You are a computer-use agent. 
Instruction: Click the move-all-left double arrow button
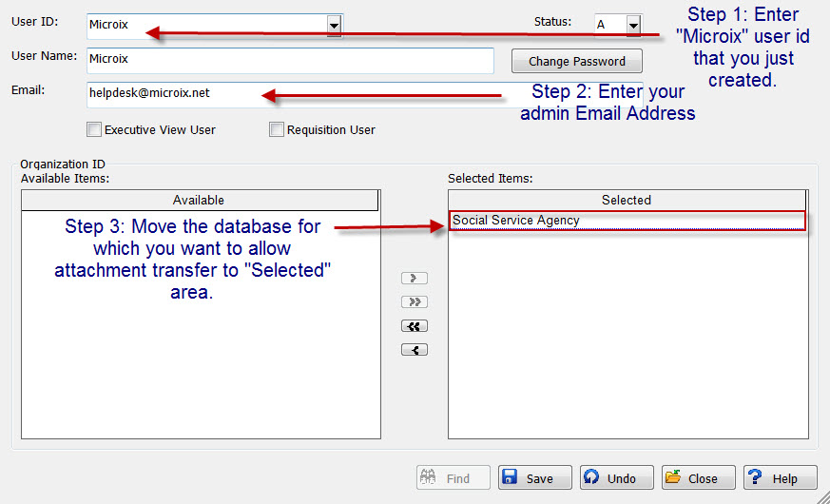[414, 326]
